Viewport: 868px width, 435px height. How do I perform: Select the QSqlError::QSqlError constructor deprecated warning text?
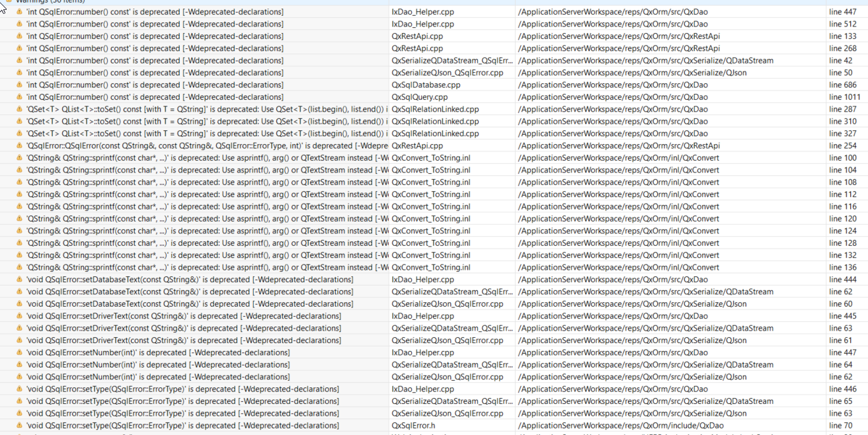click(207, 146)
